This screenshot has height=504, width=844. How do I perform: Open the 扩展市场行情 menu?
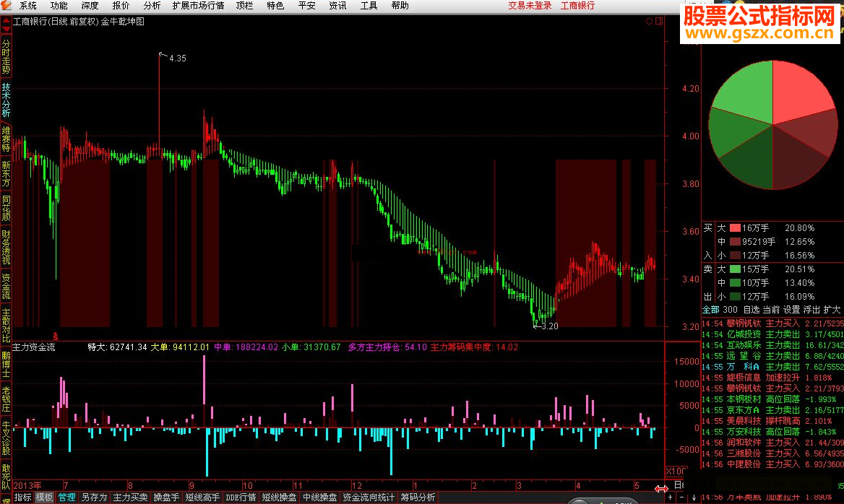tap(198, 5)
